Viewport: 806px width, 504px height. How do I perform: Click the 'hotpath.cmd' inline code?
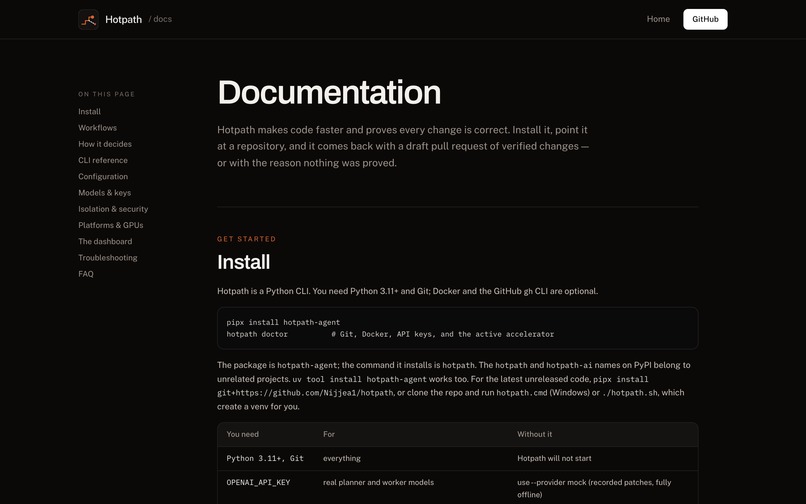tap(522, 393)
